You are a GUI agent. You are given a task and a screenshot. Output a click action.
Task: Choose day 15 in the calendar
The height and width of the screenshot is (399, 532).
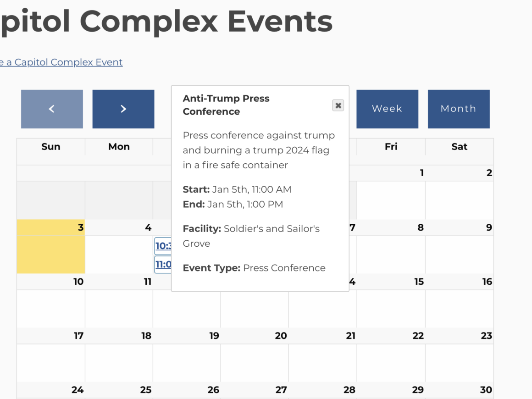[x=391, y=308]
